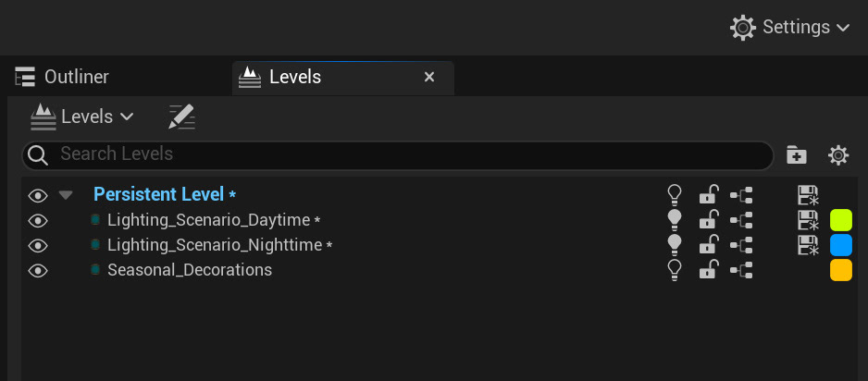
Task: Click the lightbulb icon for Seasonal_Decorations
Action: 675,270
